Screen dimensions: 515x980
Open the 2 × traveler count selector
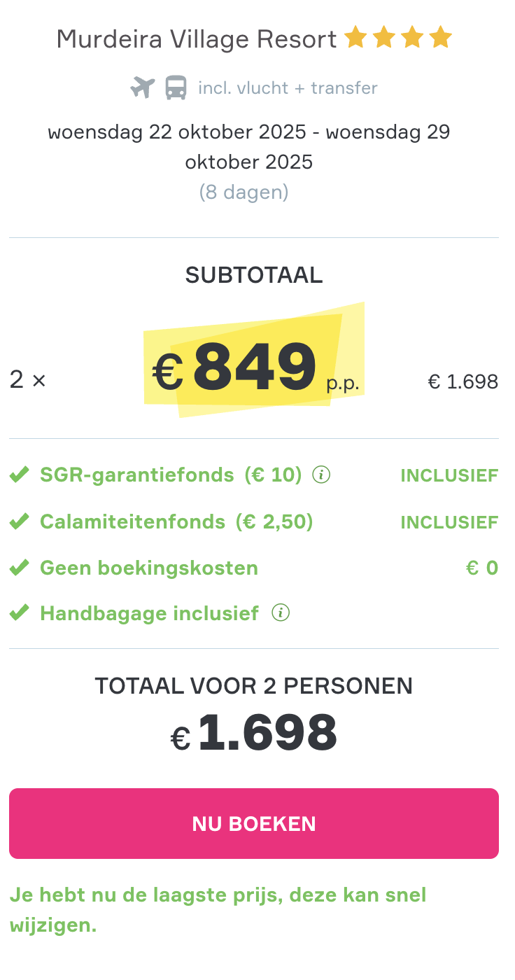(27, 380)
